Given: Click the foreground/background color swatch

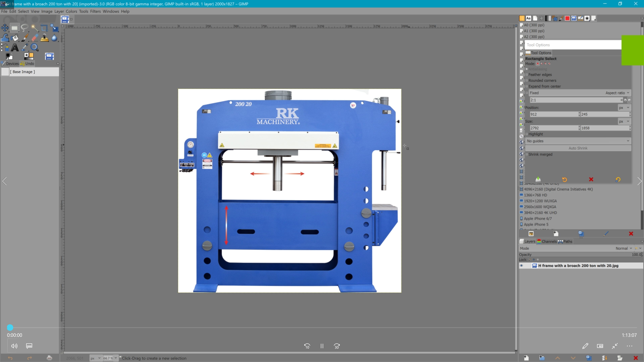Looking at the screenshot, I should click(9, 56).
